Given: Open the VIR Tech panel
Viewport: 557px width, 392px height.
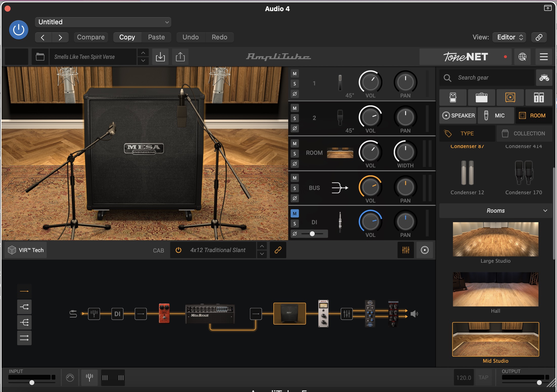Looking at the screenshot, I should point(26,250).
